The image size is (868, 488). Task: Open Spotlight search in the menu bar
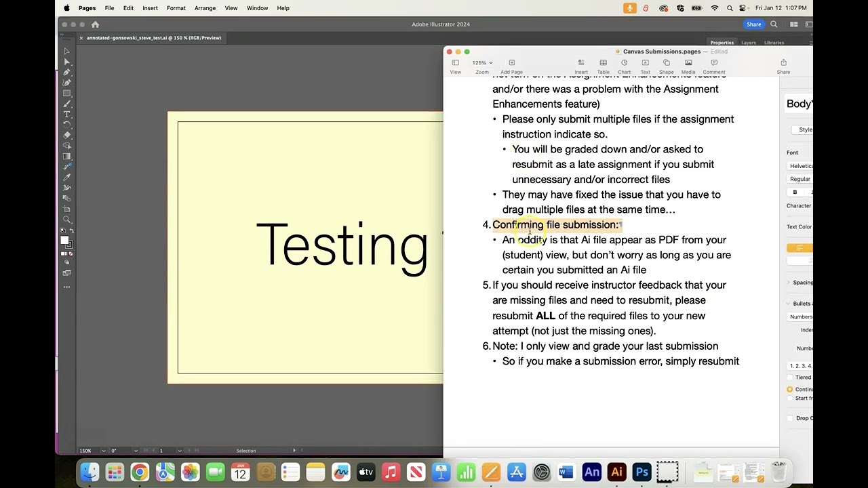(x=730, y=8)
